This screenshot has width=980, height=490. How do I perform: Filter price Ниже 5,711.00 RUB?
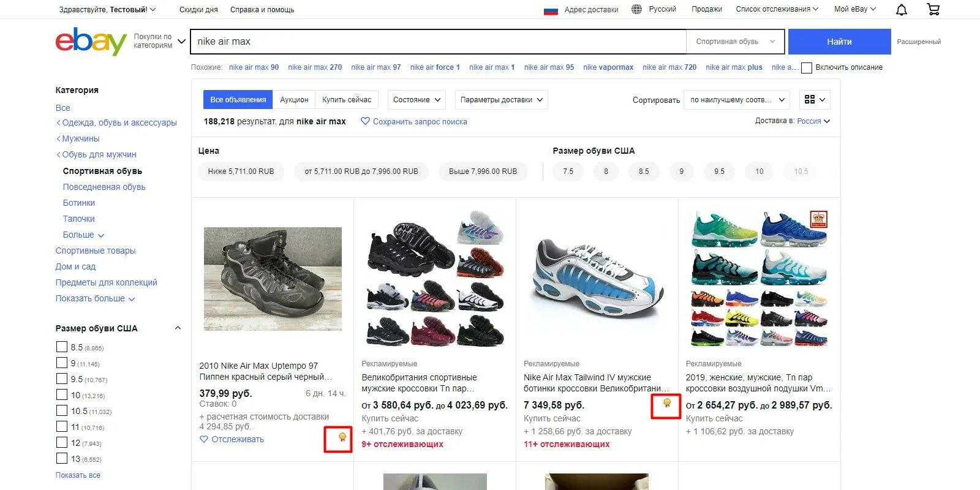tap(241, 171)
